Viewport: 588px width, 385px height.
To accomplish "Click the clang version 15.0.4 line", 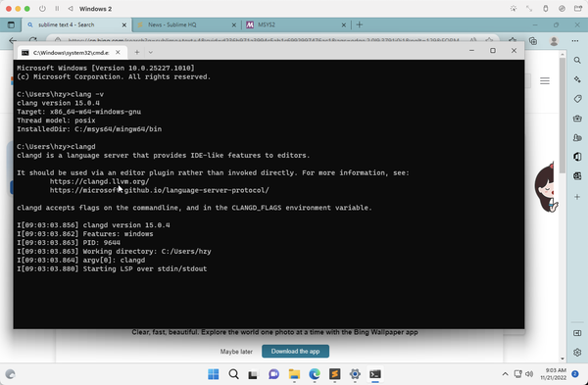I will [x=58, y=103].
